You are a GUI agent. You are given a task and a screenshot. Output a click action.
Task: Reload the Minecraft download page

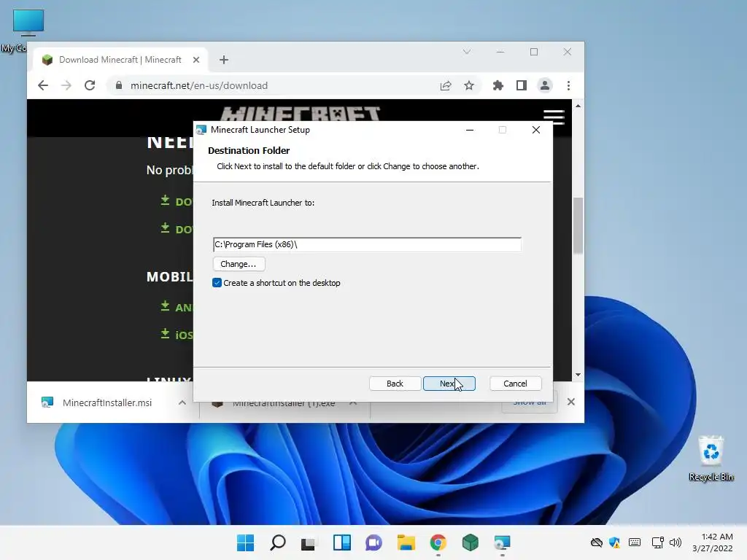click(x=90, y=86)
